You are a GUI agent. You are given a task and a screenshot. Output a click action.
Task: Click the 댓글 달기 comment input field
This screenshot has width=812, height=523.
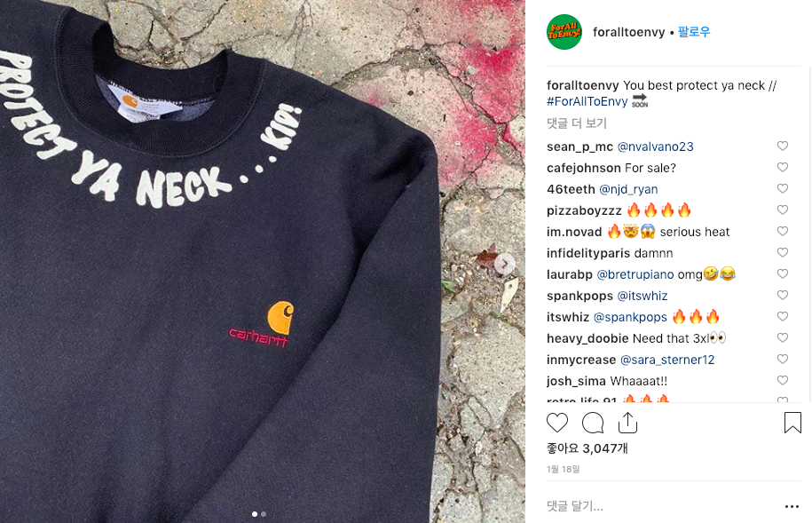pos(663,506)
